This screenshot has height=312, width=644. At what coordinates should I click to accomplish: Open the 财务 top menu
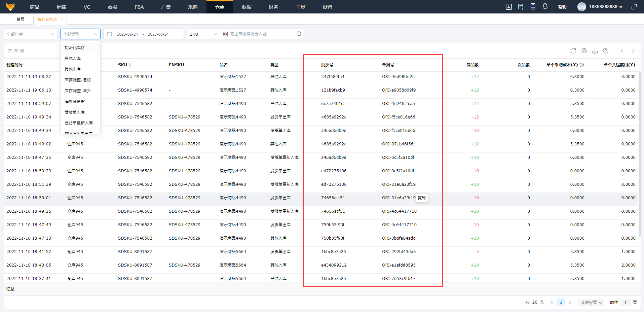click(x=273, y=7)
